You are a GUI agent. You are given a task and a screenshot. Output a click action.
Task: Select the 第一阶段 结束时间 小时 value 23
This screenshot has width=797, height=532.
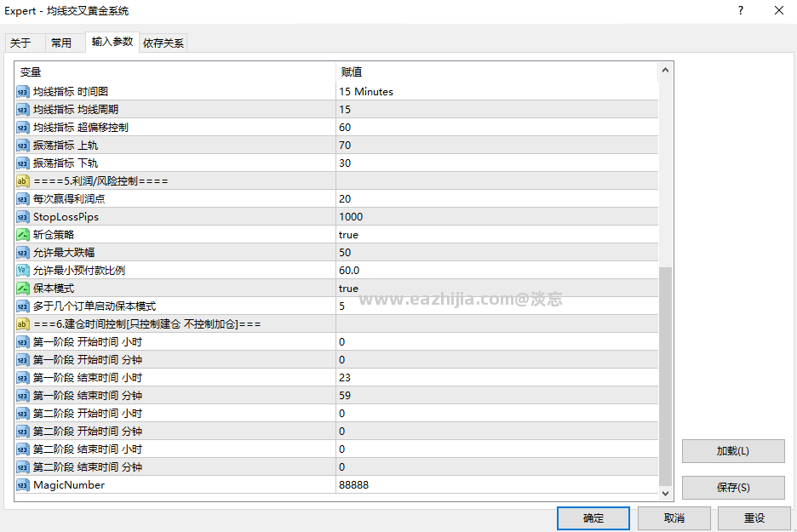496,378
